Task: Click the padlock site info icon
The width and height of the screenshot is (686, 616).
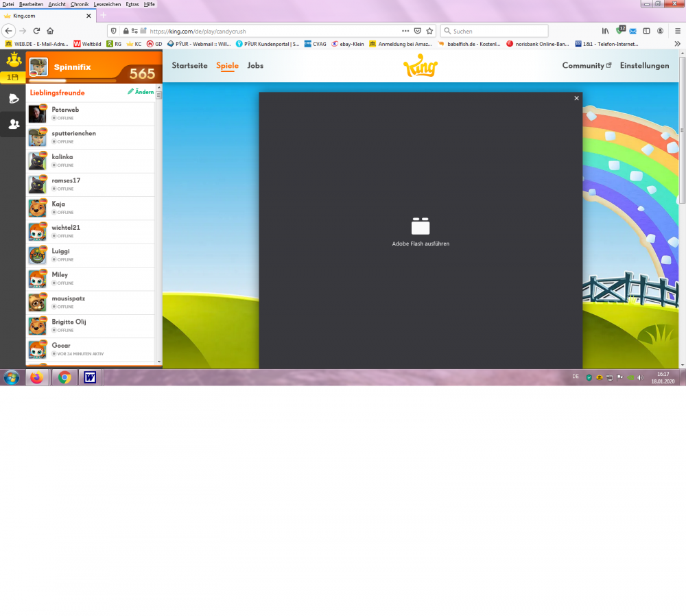Action: pyautogui.click(x=126, y=31)
